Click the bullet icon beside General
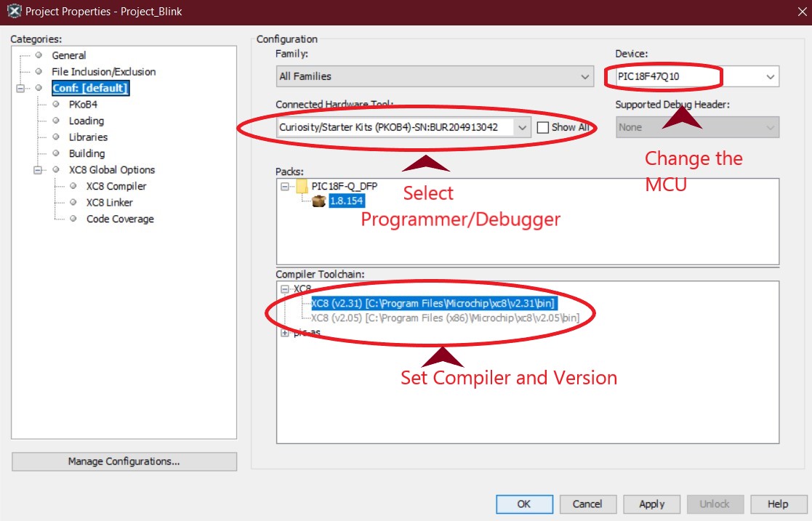This screenshot has width=812, height=521. 39,55
